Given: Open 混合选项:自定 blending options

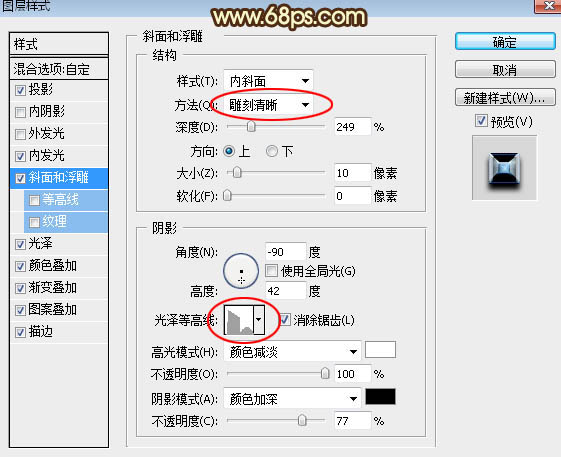Looking at the screenshot, I should 59,69.
